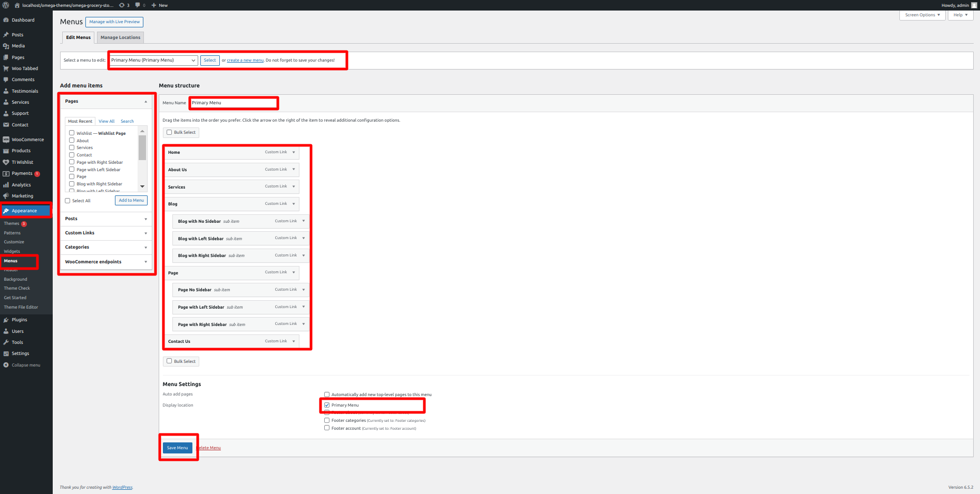This screenshot has width=980, height=494.
Task: Open Analytics chart icon
Action: pyautogui.click(x=6, y=185)
